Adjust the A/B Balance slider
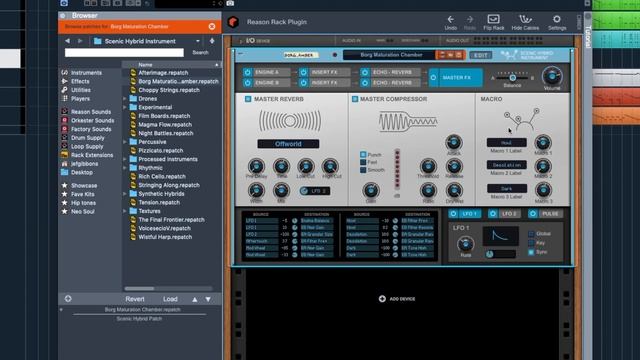The height and width of the screenshot is (360, 640). 512,78
